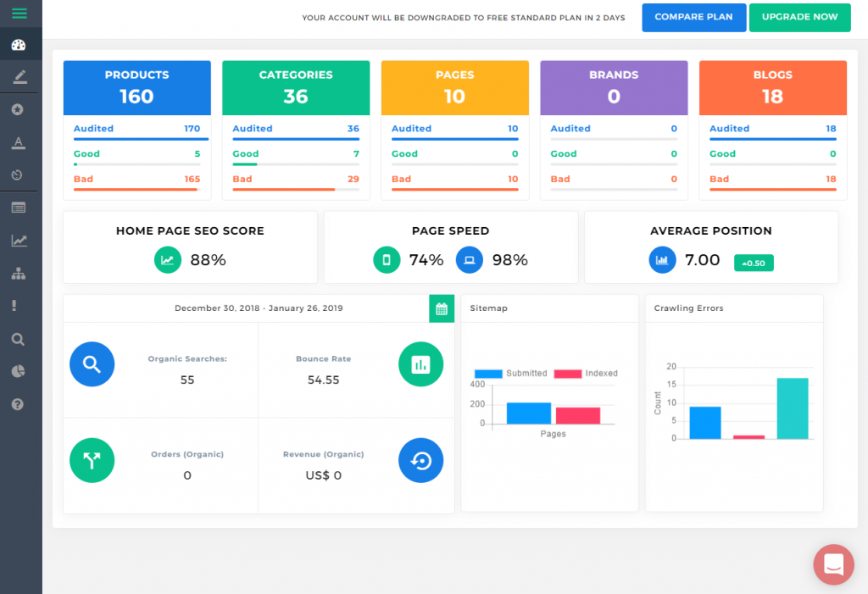Toggle the hamburger menu in sidebar
The width and height of the screenshot is (868, 594).
coord(19,14)
